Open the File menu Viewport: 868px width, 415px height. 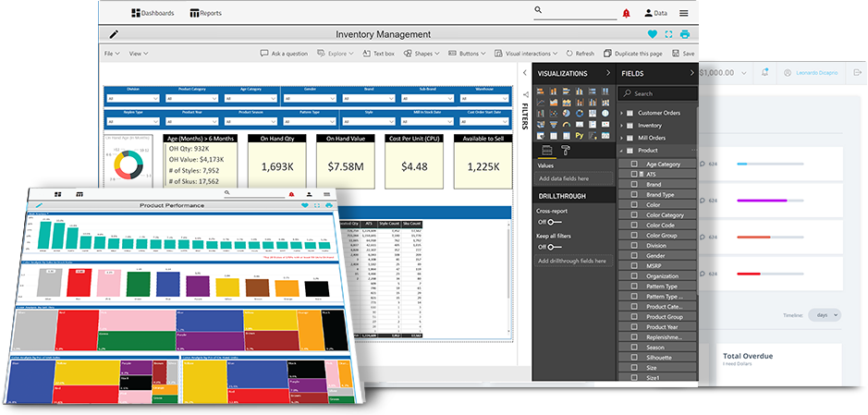(x=110, y=54)
